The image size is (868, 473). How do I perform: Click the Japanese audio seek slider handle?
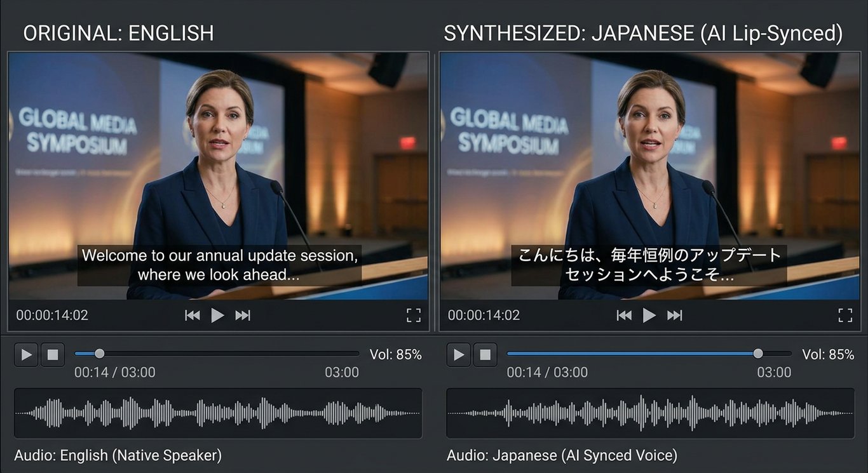[758, 354]
